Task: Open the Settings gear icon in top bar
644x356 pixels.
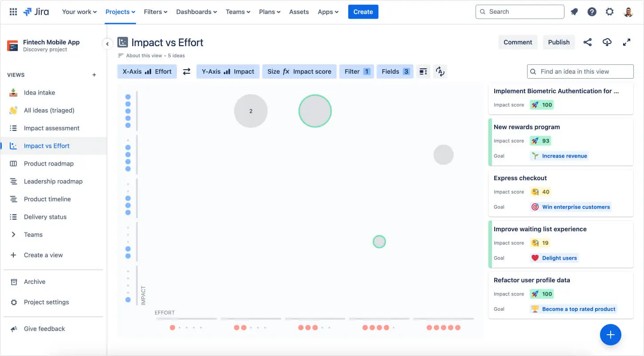Action: coord(610,12)
